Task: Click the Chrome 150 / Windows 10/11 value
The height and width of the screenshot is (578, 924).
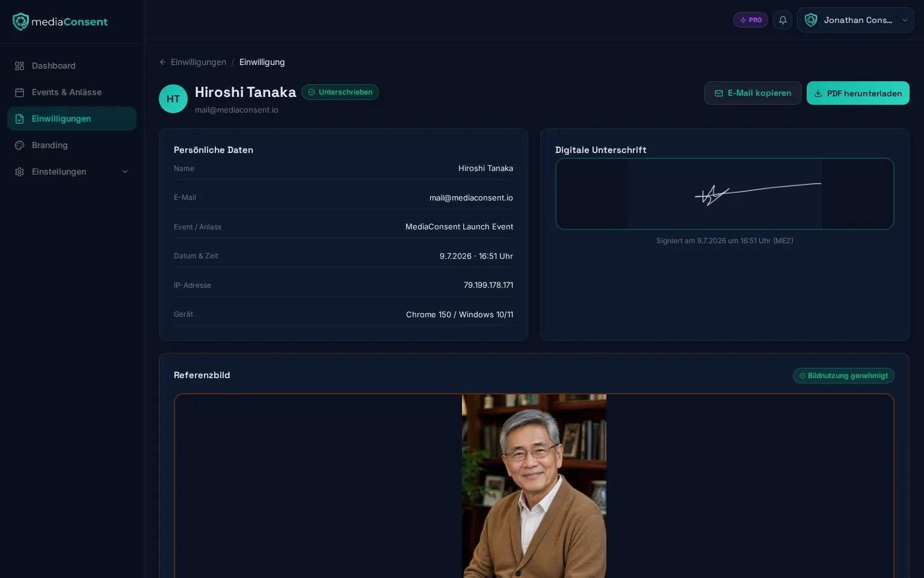Action: click(460, 315)
